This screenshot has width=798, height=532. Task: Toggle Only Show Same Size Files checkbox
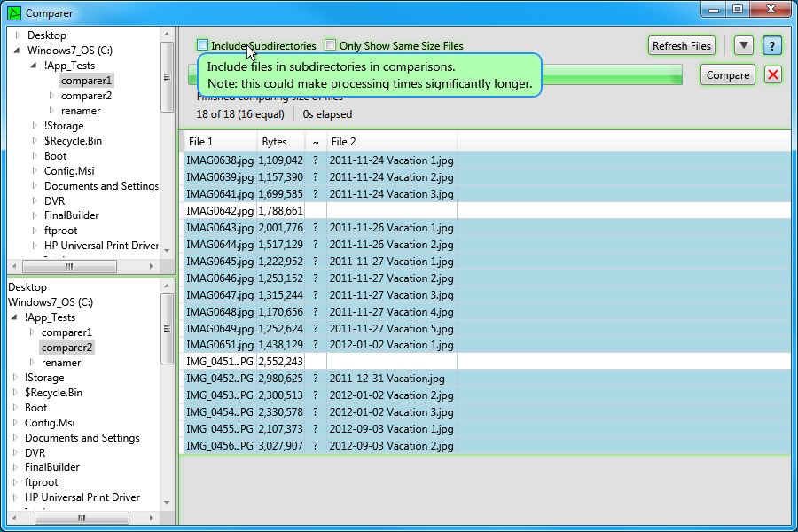[x=331, y=45]
